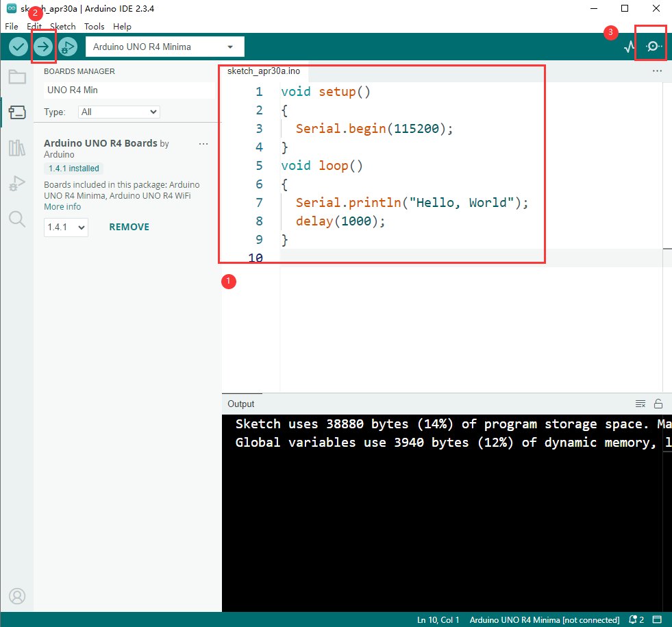This screenshot has height=627, width=672.
Task: Toggle the bottom panel icon in status bar
Action: pos(657,619)
